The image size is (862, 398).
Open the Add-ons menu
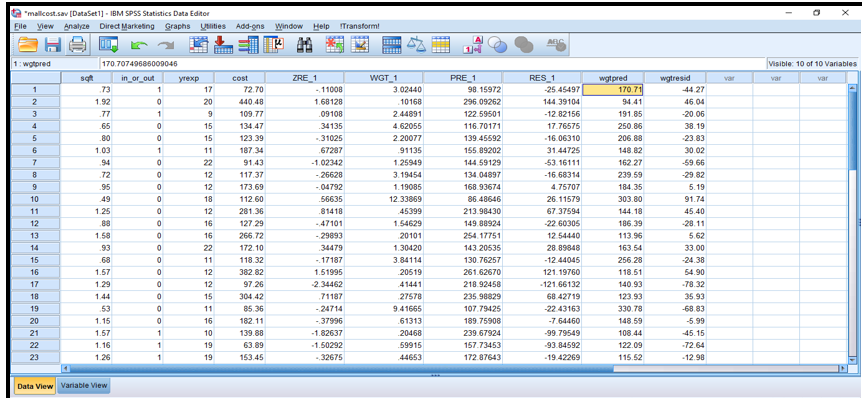coord(250,26)
